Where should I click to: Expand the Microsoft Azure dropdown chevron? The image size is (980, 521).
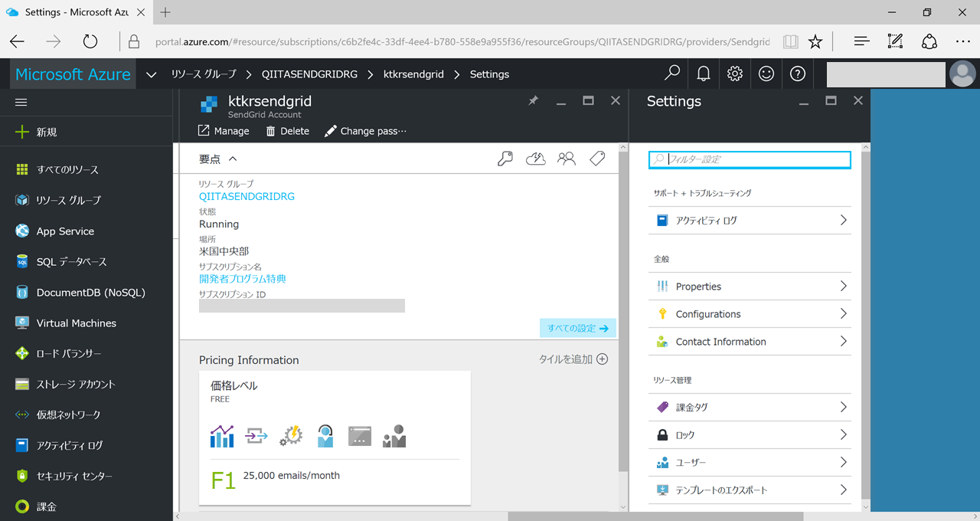click(x=152, y=74)
